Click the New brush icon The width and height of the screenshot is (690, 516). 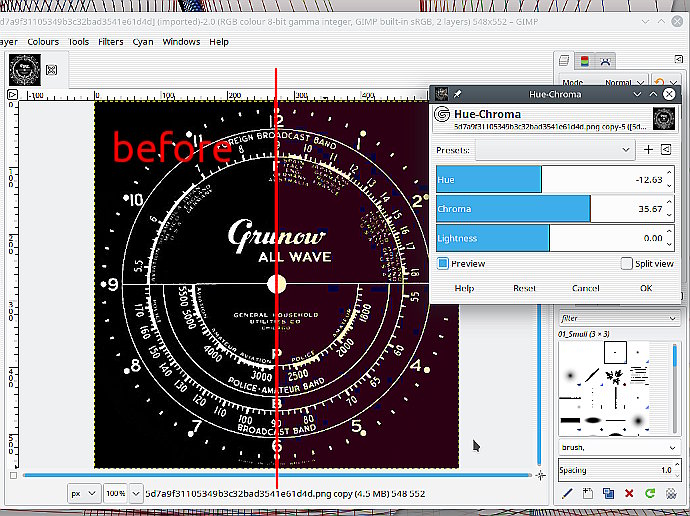click(x=587, y=494)
